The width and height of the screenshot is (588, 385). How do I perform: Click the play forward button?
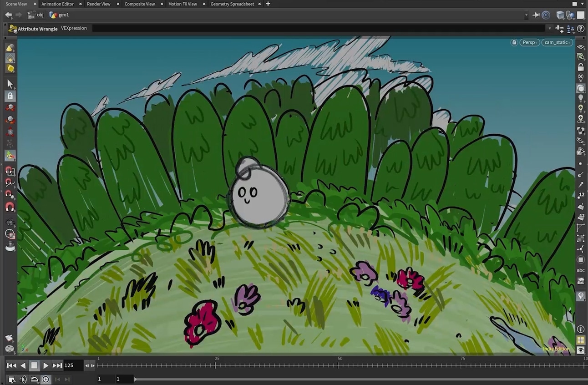tap(46, 365)
